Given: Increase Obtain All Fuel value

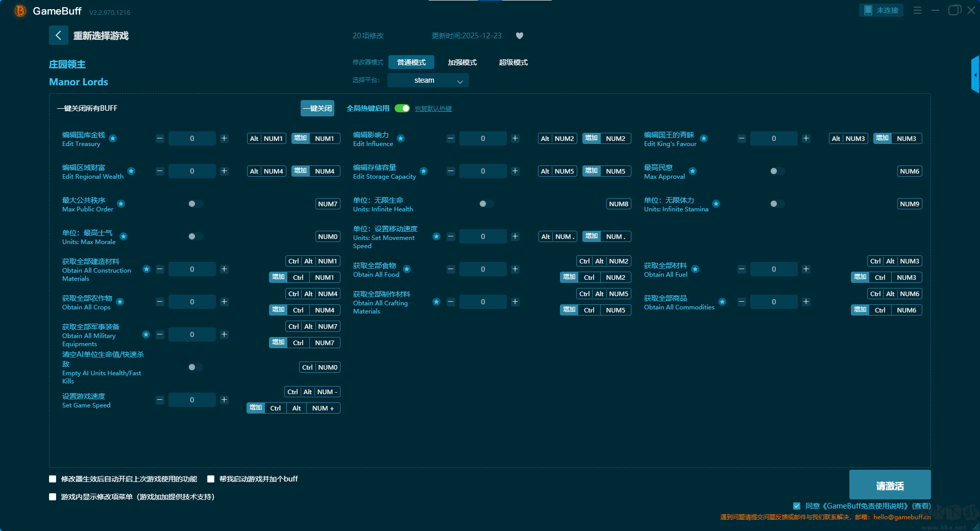Looking at the screenshot, I should [x=806, y=269].
